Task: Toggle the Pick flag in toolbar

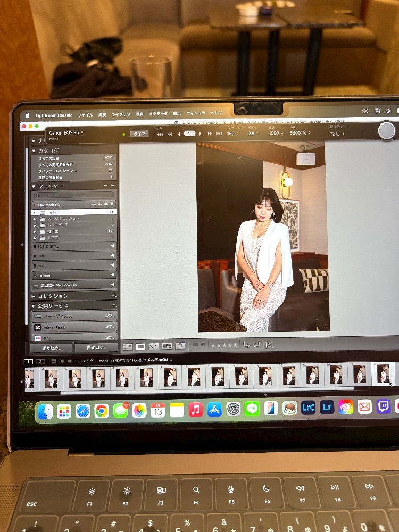Action: (195, 346)
